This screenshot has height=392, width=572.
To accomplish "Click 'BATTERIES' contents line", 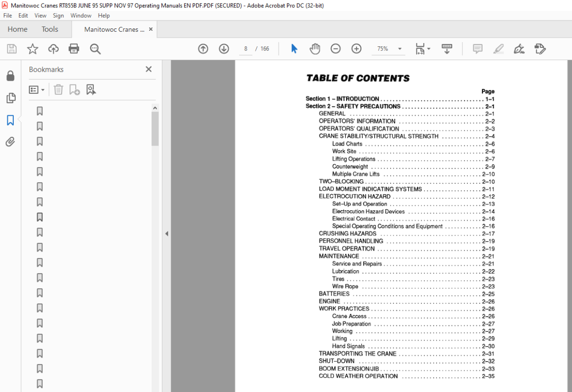I will click(407, 294).
